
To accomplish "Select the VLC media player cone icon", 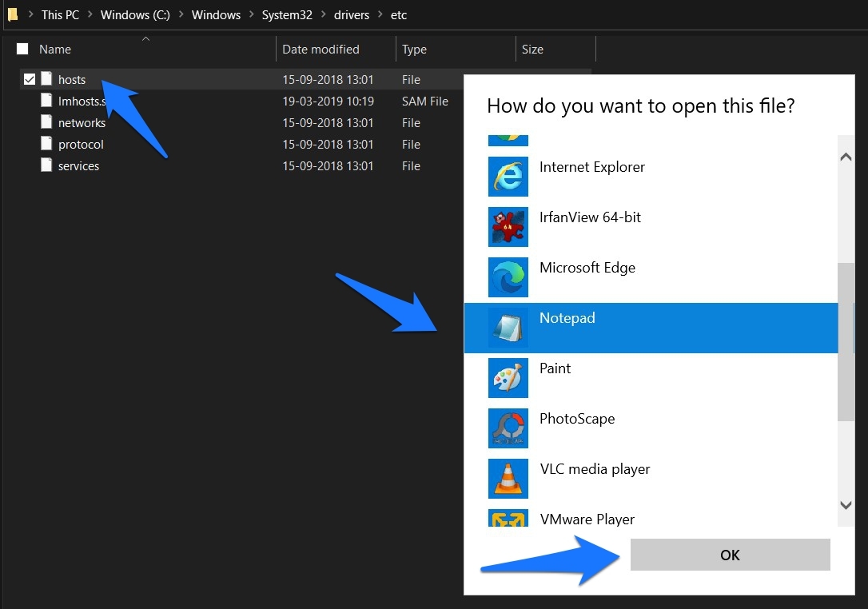I will coord(508,479).
